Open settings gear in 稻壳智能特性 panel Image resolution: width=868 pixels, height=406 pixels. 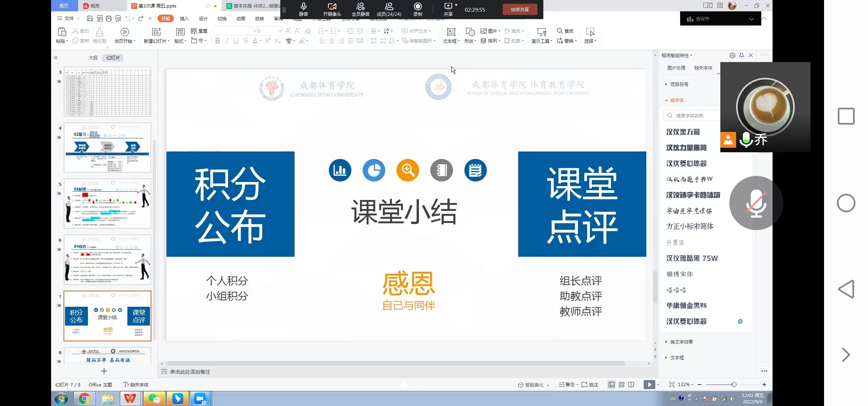pos(732,55)
